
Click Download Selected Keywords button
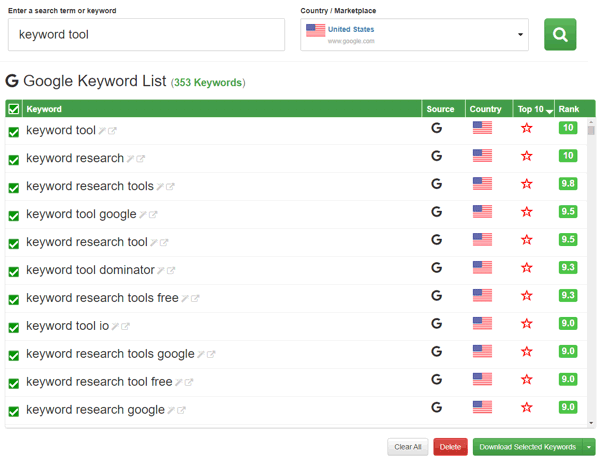point(528,447)
